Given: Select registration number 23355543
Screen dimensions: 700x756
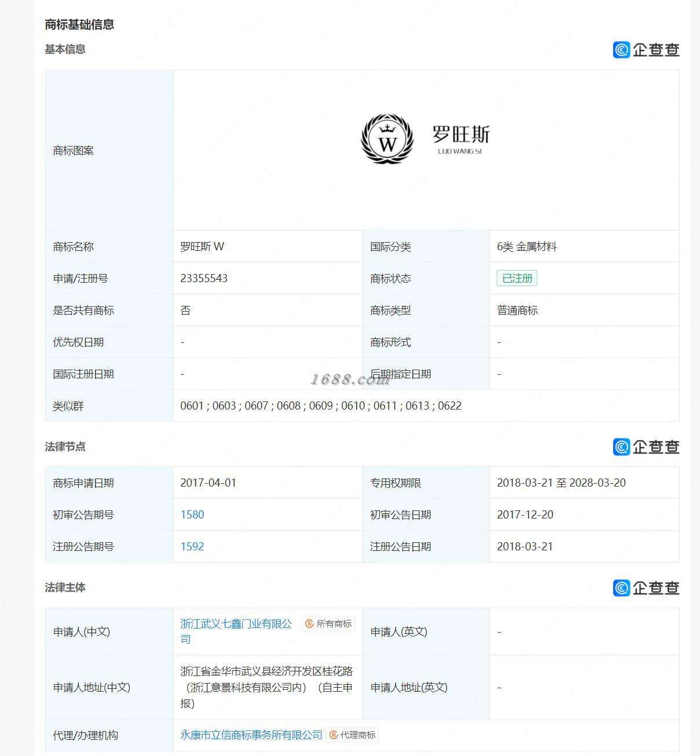Looking at the screenshot, I should 204,278.
